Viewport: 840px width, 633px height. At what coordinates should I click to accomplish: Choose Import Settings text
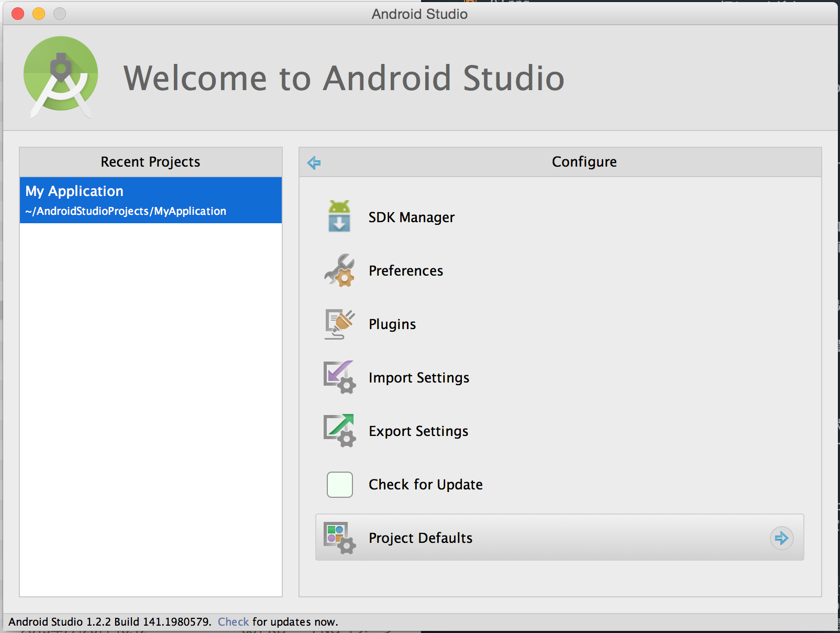(419, 378)
